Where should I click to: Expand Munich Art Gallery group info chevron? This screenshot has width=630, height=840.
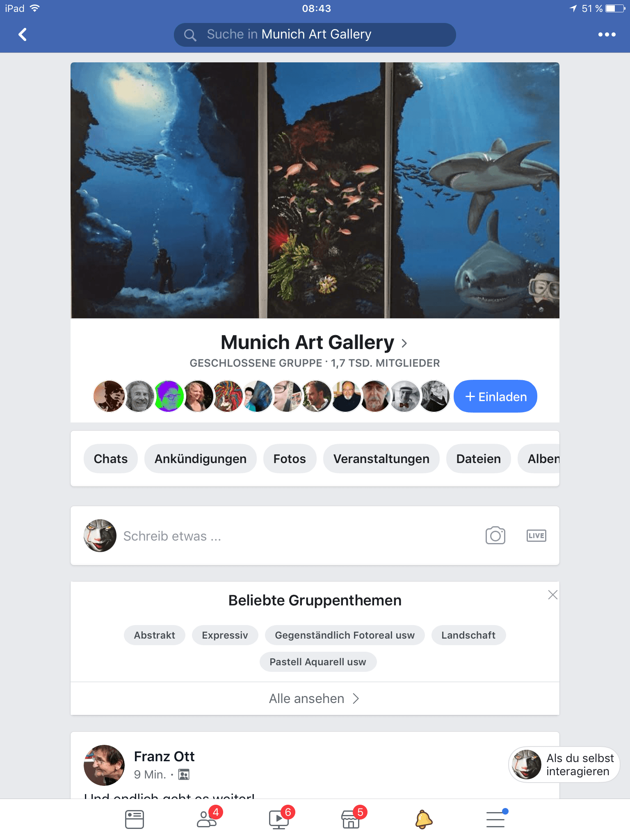click(404, 343)
